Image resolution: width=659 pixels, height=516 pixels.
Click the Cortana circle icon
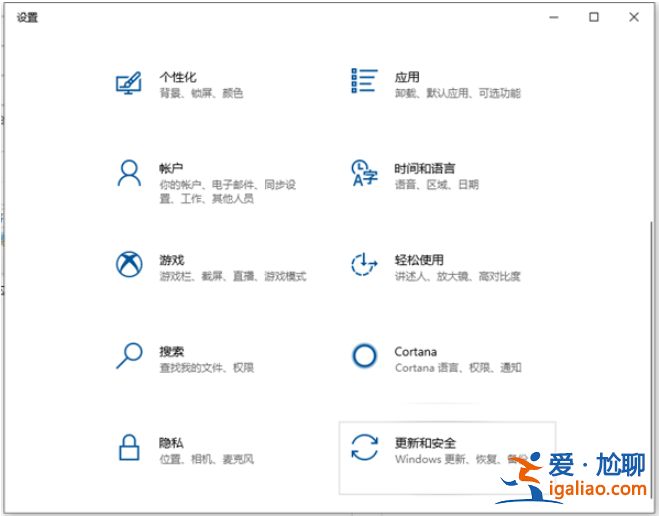364,356
